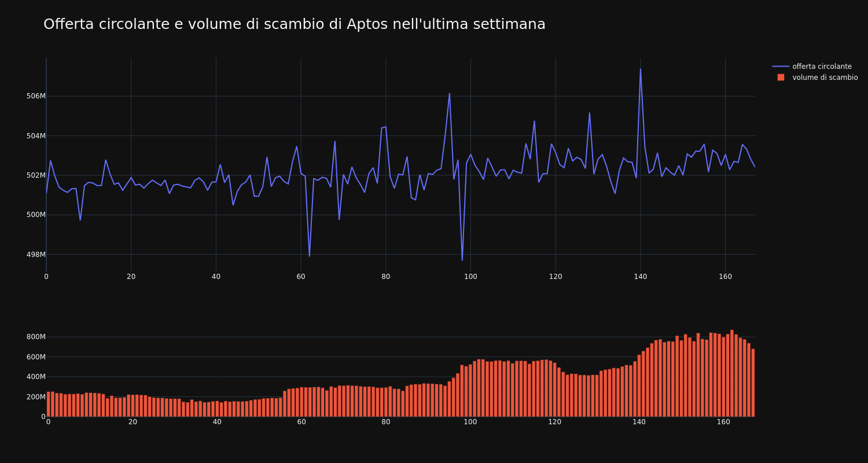The width and height of the screenshot is (868, 463).
Task: Toggle the 'offerta circolante' legend entry
Action: click(x=815, y=67)
